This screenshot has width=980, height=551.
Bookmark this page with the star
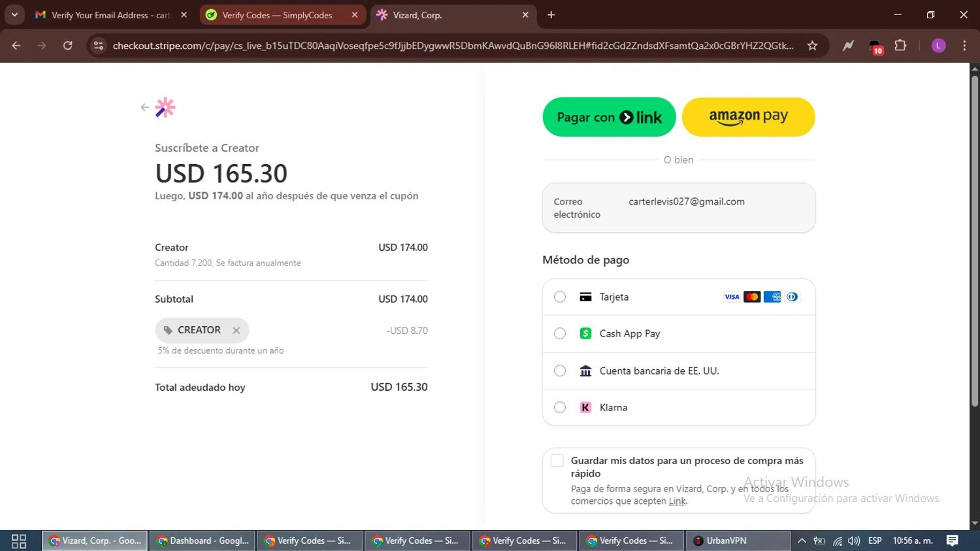(812, 46)
